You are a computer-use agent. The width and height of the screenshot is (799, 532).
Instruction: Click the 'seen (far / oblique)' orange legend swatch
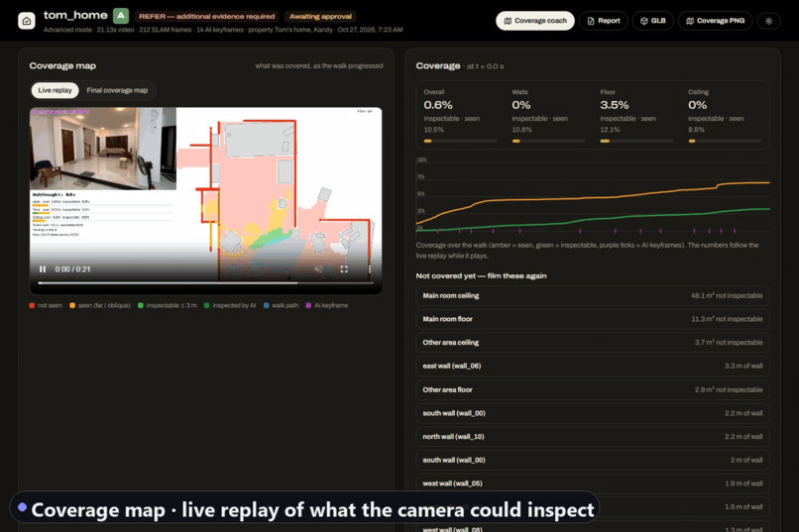72,305
